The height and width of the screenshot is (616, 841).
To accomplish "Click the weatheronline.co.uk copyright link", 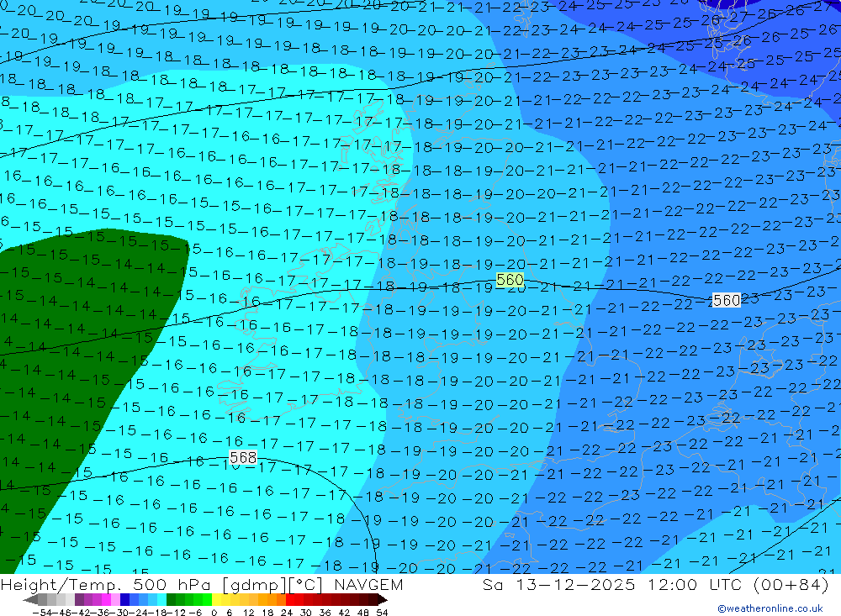I will pyautogui.click(x=770, y=608).
